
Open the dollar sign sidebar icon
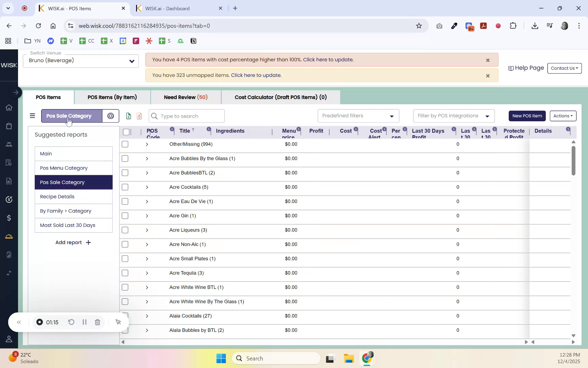tap(9, 218)
